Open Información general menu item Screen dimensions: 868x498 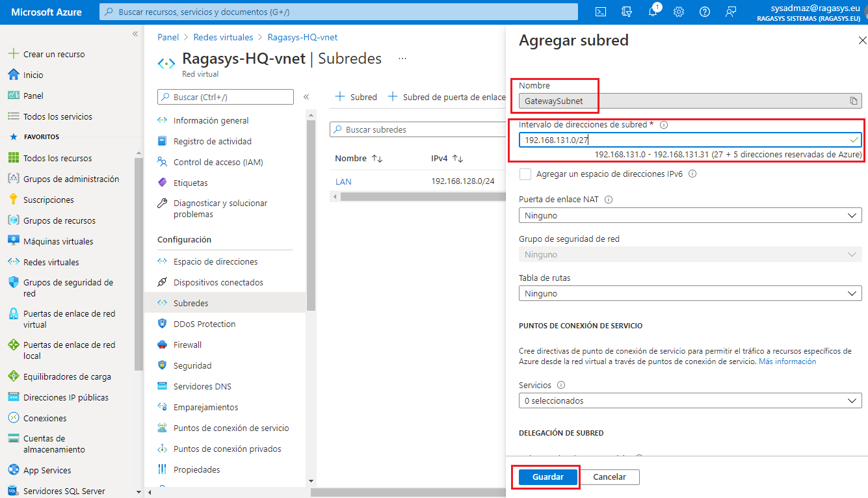pos(211,120)
